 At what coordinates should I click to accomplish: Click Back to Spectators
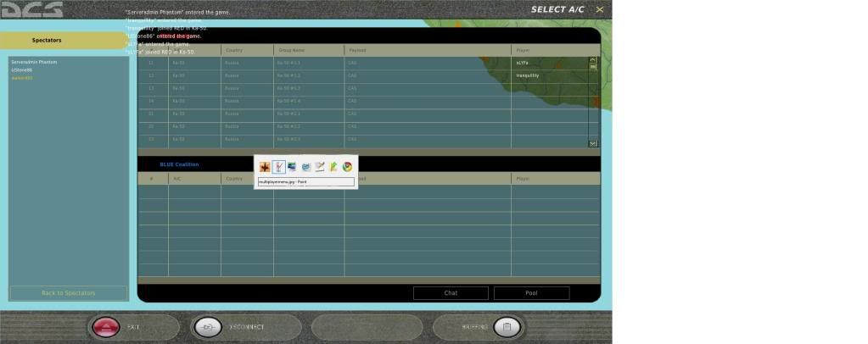[x=69, y=293]
